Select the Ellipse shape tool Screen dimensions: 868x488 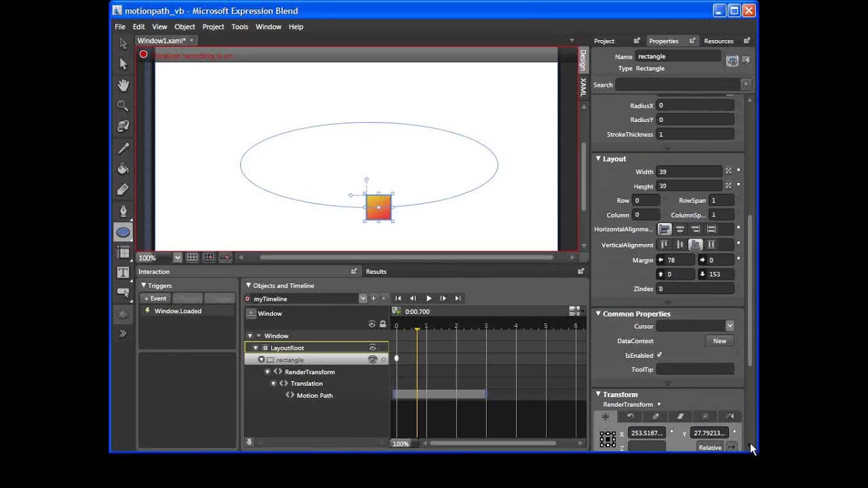(123, 232)
